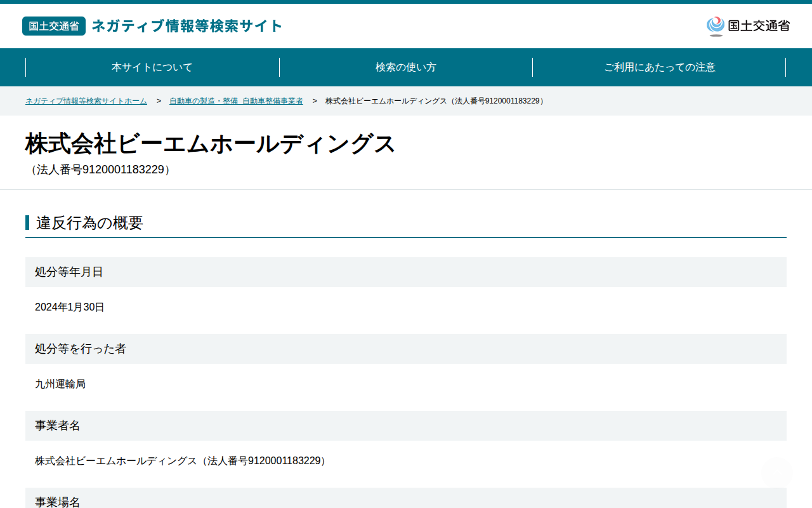Screen dimensions: 812x508
Task: Click the 違反行為の概要 section heading
Action: coord(89,223)
